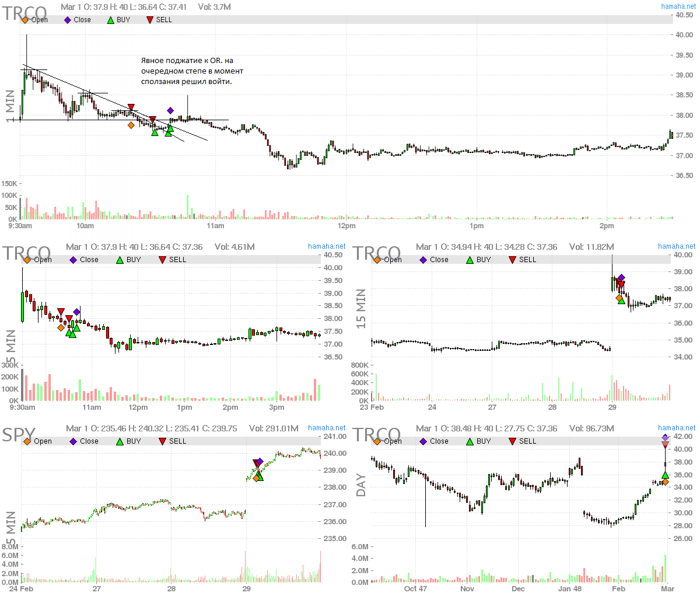Click the SELL legend icon in SPY chart
Image resolution: width=700 pixels, height=603 pixels.
(x=163, y=441)
